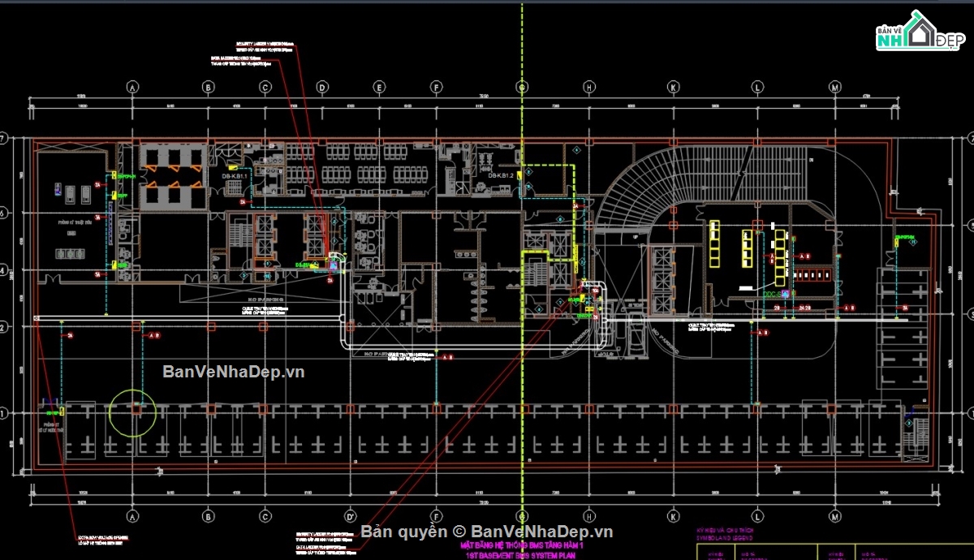The image size is (974, 560).
Task: Select the DB-K.B1.2 panel label
Action: 502,175
